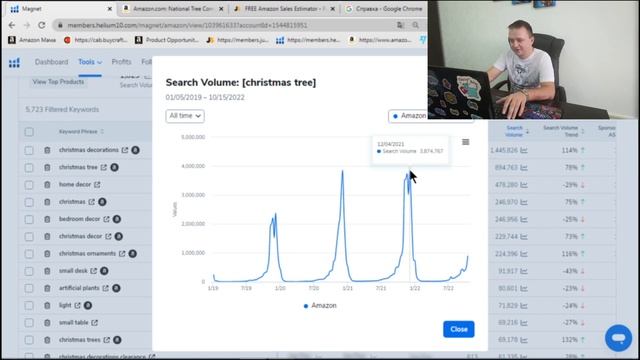This screenshot has height=360, width=640.
Task: Expand the Tools menu dropdown
Action: pos(90,62)
